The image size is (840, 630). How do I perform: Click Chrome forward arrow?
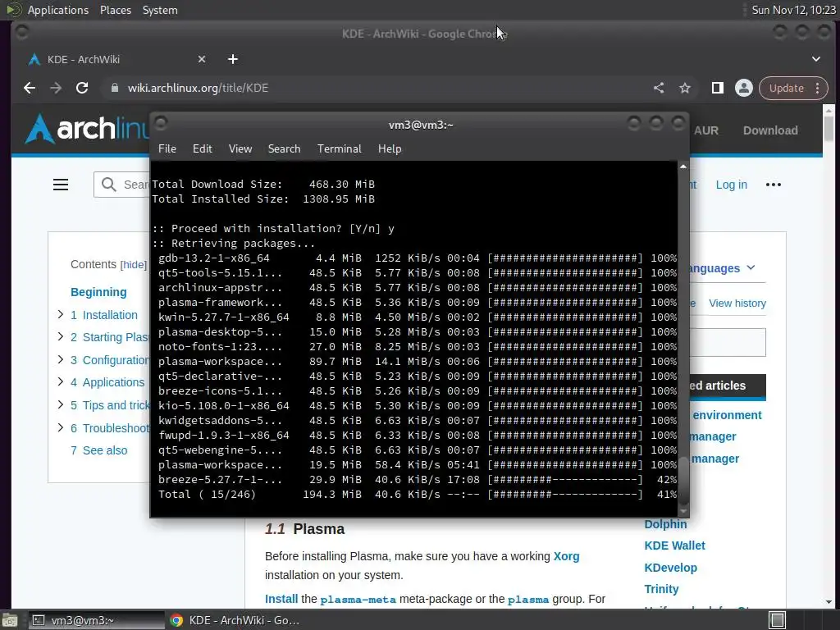point(56,88)
